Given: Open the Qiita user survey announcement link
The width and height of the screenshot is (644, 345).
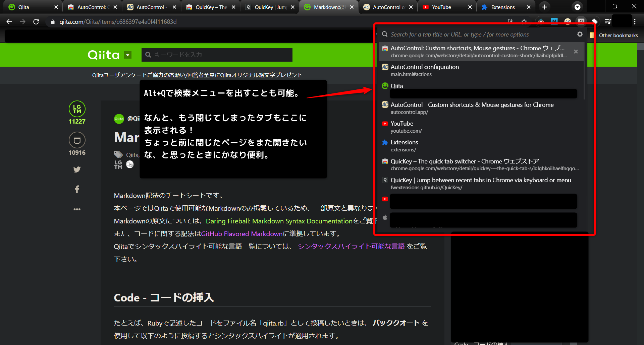Looking at the screenshot, I should 197,75.
